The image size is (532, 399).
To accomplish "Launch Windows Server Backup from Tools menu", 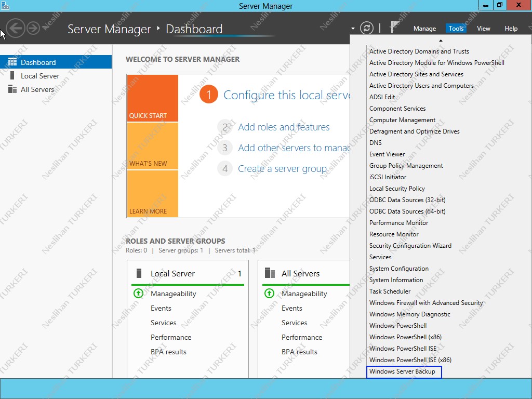I will coord(404,372).
